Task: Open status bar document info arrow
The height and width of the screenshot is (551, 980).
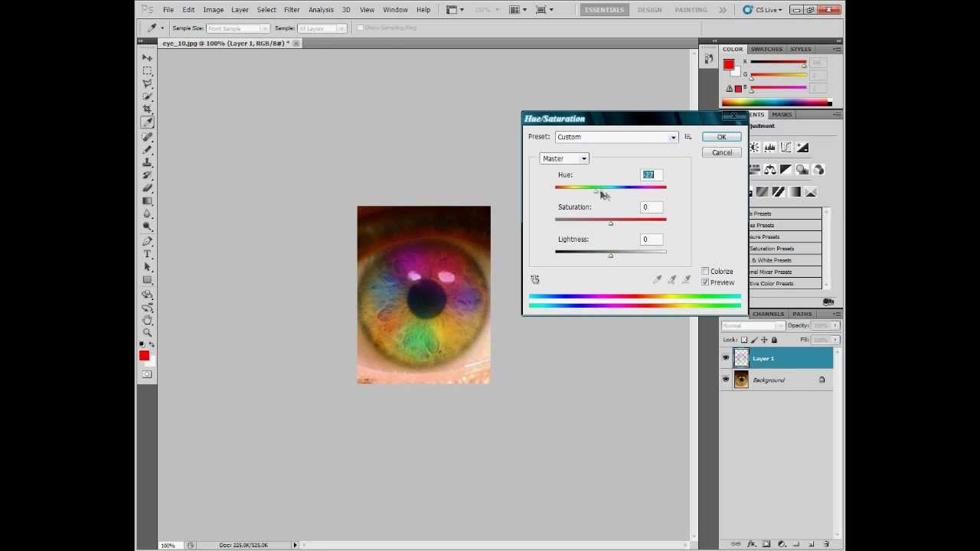Action: [295, 545]
